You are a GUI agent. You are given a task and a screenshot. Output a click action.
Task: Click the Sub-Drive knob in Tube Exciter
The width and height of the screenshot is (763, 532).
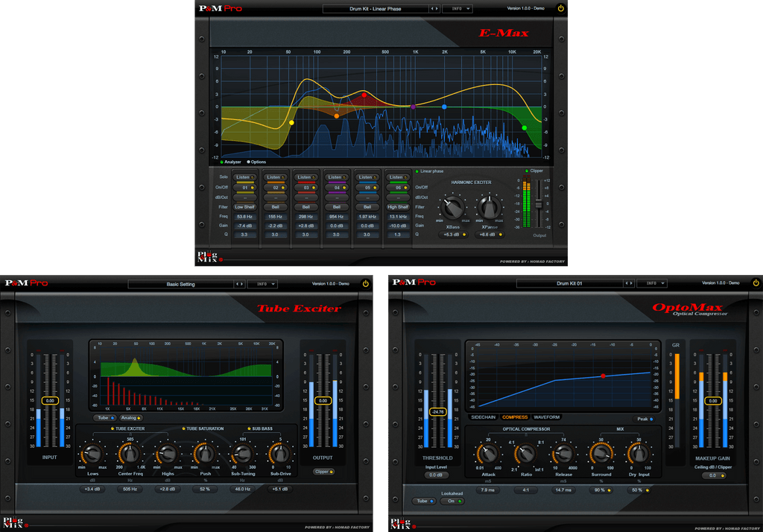280,455
